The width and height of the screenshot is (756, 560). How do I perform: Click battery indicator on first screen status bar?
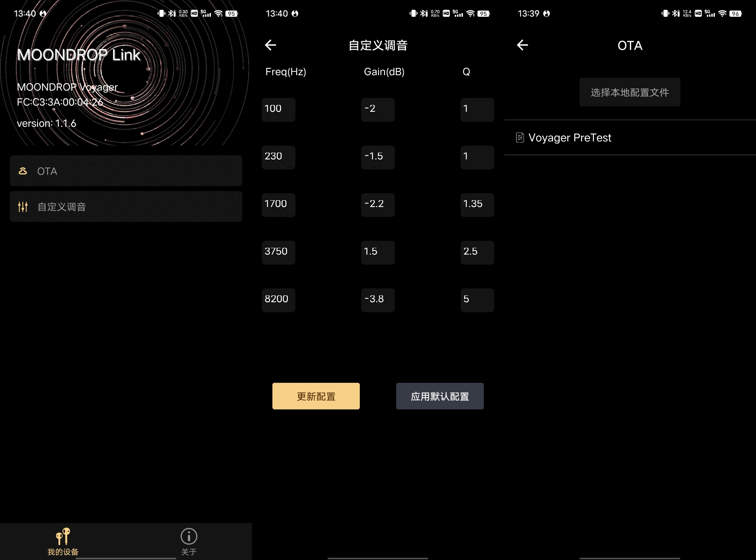232,13
